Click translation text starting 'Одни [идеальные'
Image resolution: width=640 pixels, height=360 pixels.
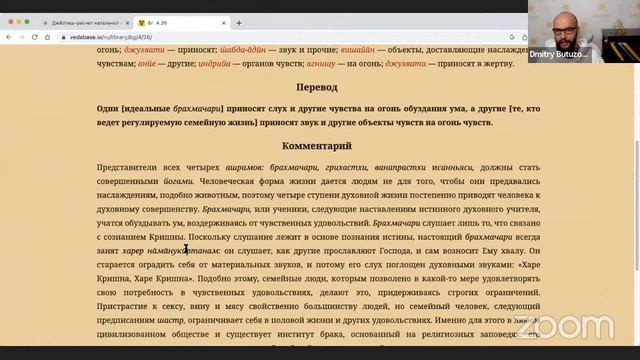(318, 116)
